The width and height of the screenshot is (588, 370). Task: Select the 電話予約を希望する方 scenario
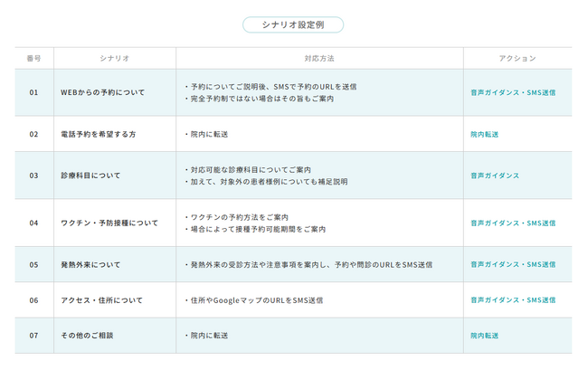98,134
